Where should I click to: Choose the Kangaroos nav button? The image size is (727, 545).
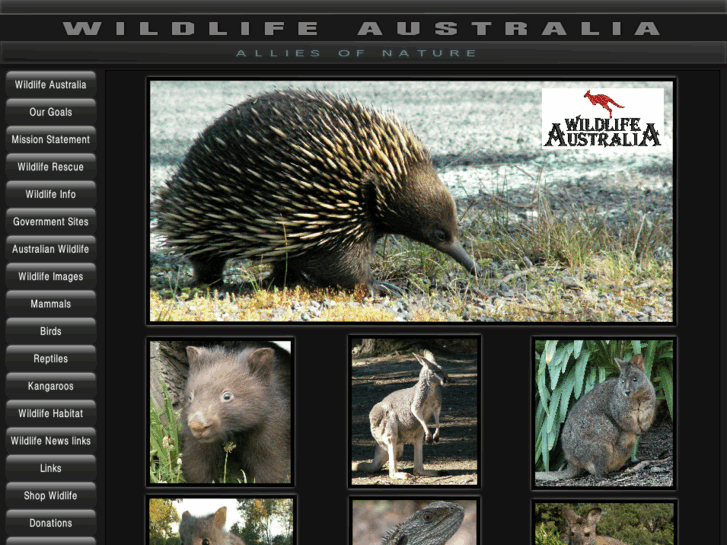coord(51,385)
